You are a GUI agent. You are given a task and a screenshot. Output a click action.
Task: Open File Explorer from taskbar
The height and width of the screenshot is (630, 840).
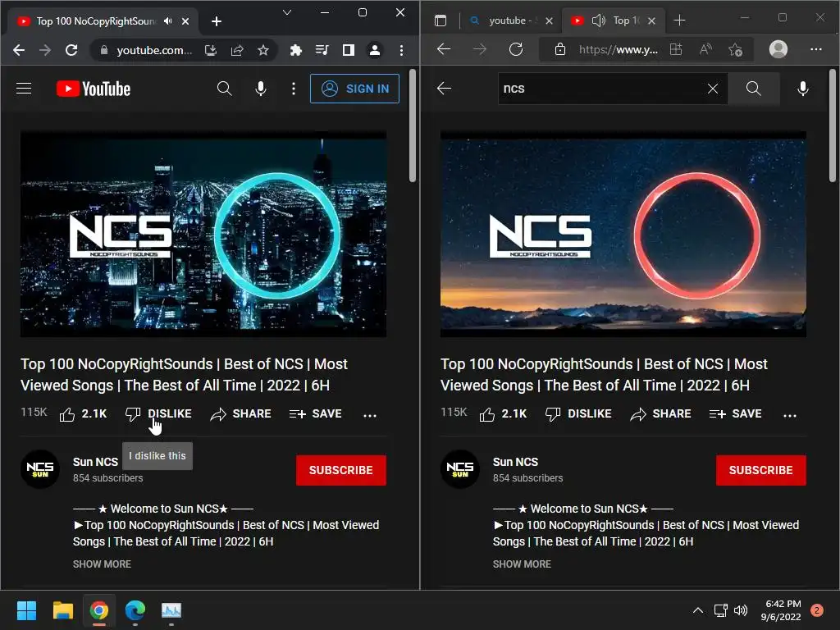point(62,610)
